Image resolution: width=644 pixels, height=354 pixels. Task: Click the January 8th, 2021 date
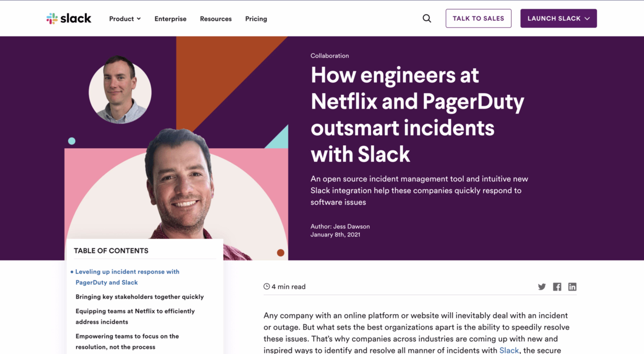pos(335,235)
